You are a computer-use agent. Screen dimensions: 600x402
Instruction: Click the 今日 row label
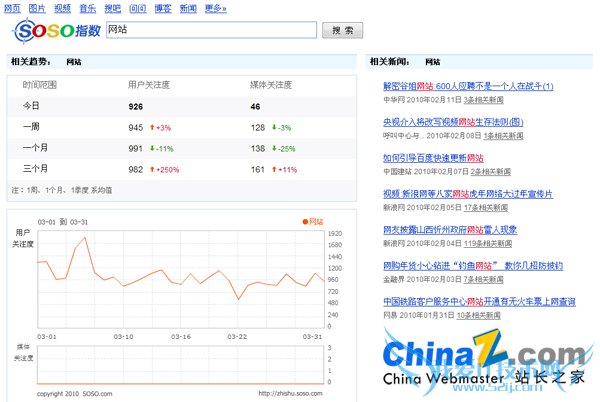coord(31,106)
